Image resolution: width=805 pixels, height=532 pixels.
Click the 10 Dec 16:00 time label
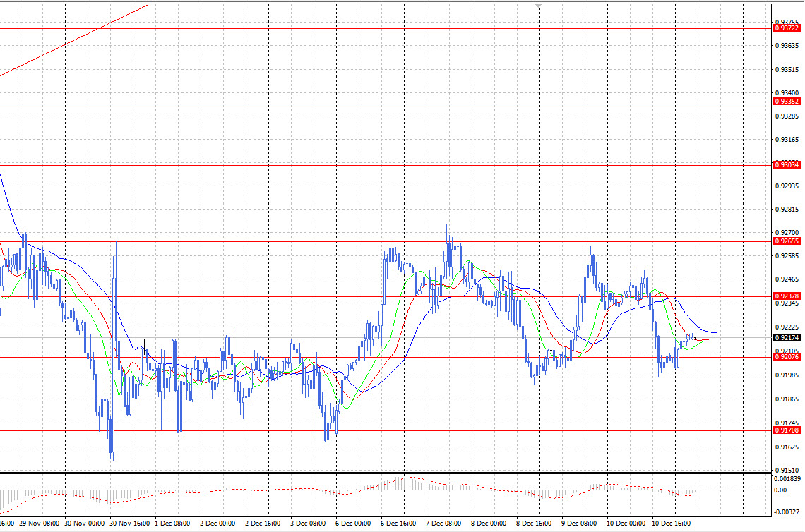672,524
